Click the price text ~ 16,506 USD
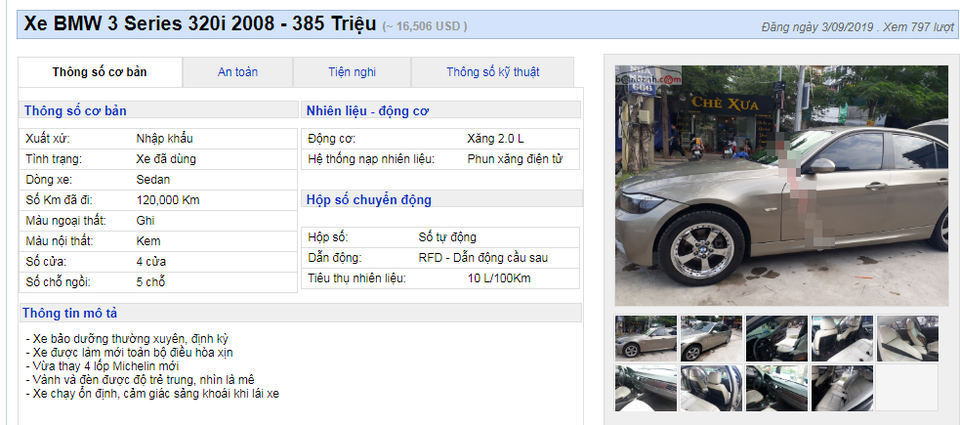This screenshot has height=425, width=960. [x=425, y=26]
